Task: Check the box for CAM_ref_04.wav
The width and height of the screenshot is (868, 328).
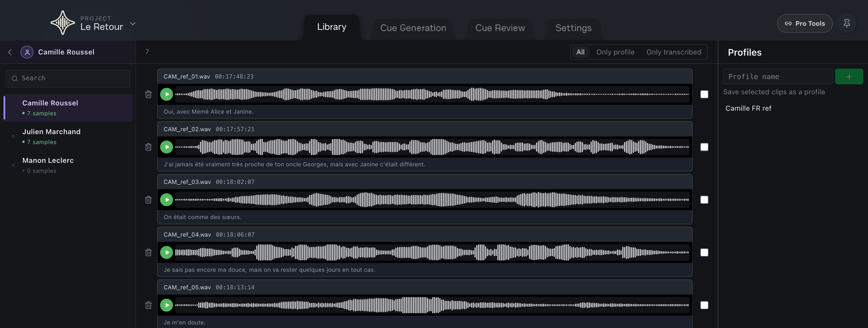Action: [x=704, y=252]
